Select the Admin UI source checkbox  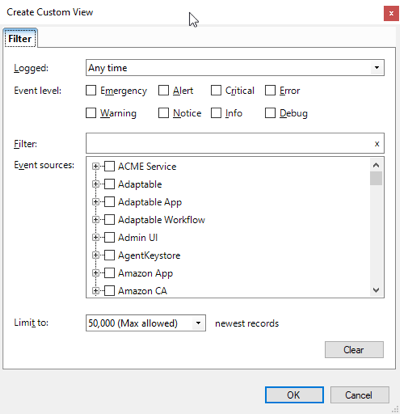109,237
